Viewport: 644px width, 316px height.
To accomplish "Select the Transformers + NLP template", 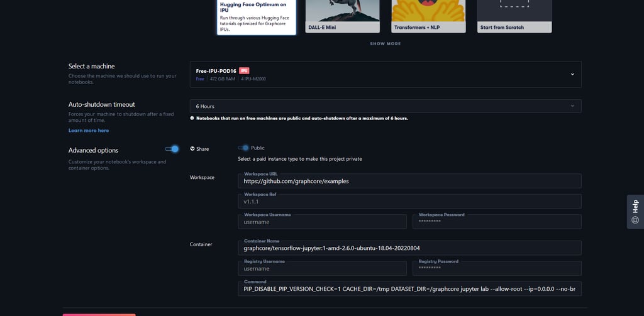I will point(428,16).
